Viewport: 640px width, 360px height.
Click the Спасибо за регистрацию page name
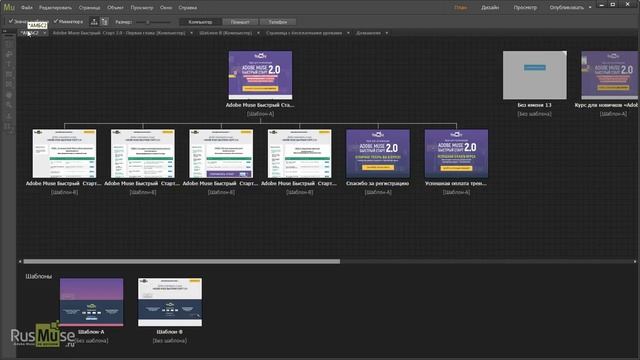click(x=378, y=184)
